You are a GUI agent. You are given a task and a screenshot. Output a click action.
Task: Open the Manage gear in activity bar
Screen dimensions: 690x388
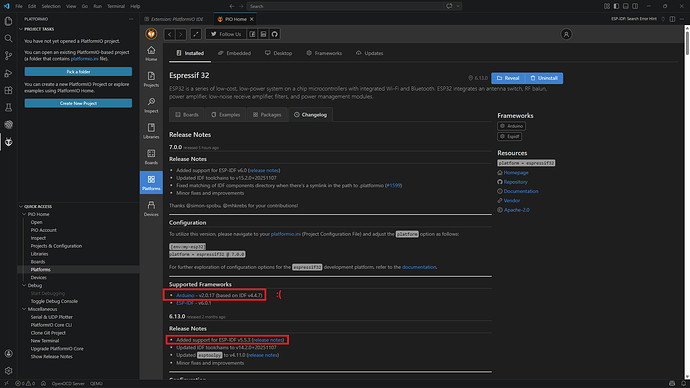(8, 371)
